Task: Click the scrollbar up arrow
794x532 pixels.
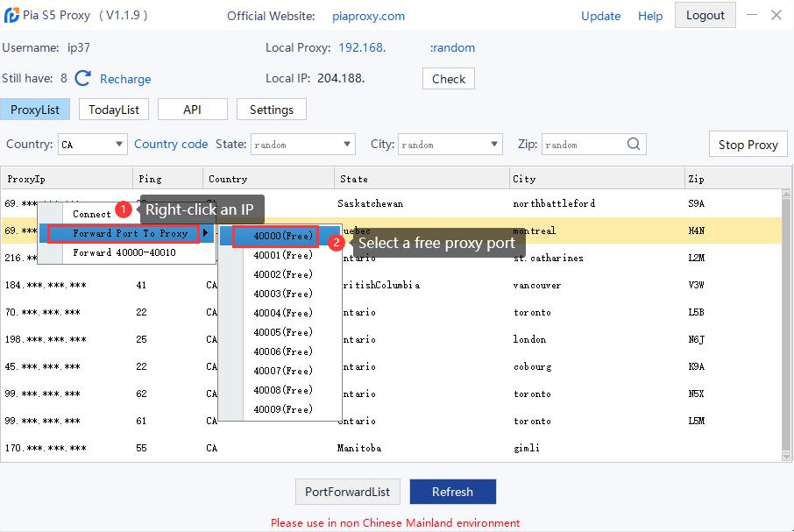Action: click(786, 194)
